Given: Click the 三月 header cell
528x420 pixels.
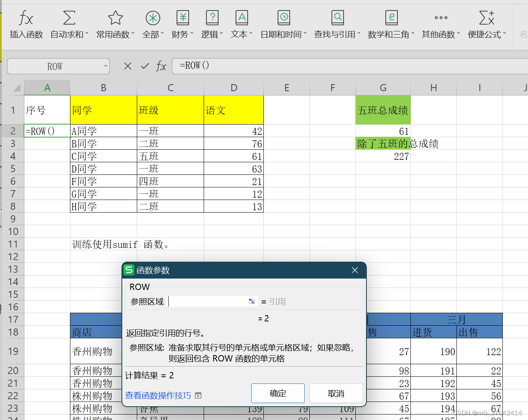Looking at the screenshot, I should pyautogui.click(x=456, y=319).
